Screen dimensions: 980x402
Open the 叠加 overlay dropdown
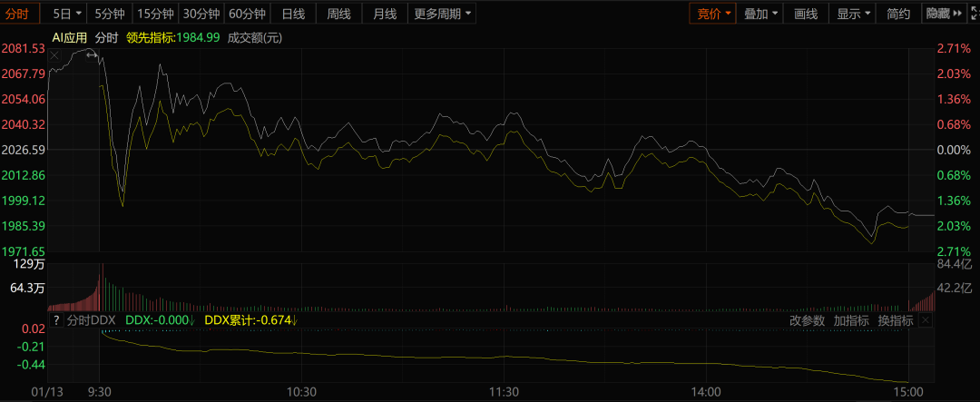coord(761,14)
